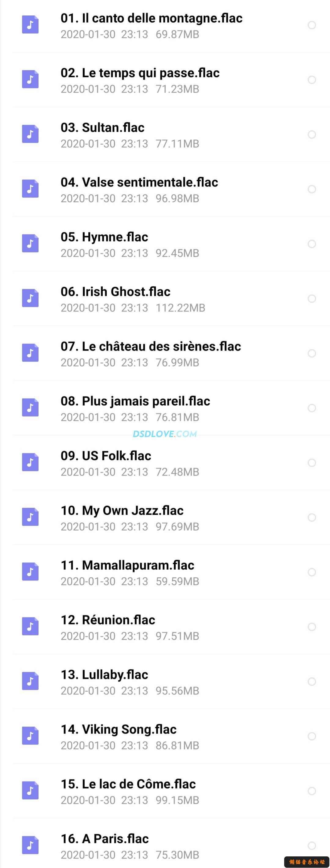Open 06. Irish Ghost.flac file name
The height and width of the screenshot is (868, 330).
116,292
